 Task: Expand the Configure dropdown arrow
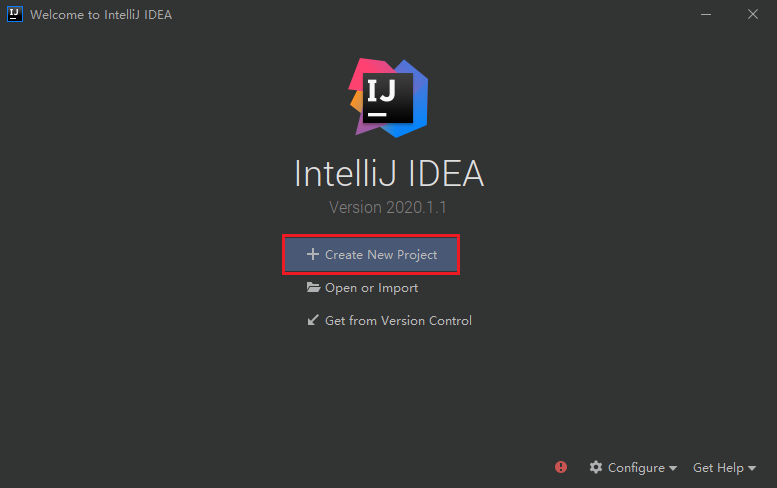point(673,469)
